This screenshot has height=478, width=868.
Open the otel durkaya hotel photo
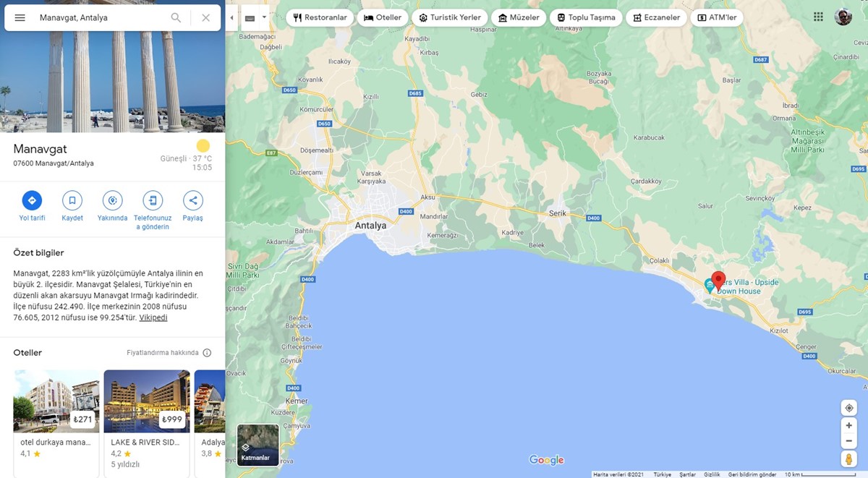[56, 401]
